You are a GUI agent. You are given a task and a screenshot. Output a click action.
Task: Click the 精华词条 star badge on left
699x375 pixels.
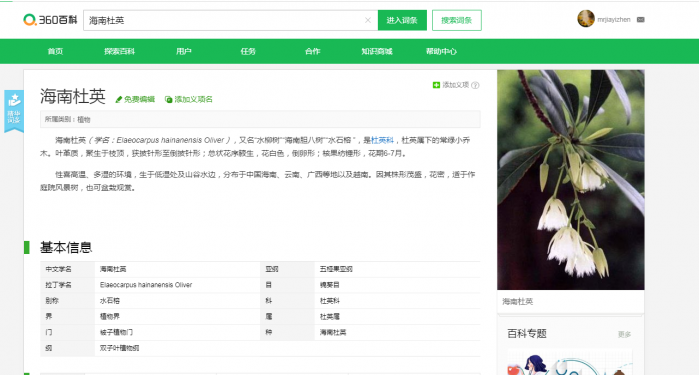click(14, 111)
